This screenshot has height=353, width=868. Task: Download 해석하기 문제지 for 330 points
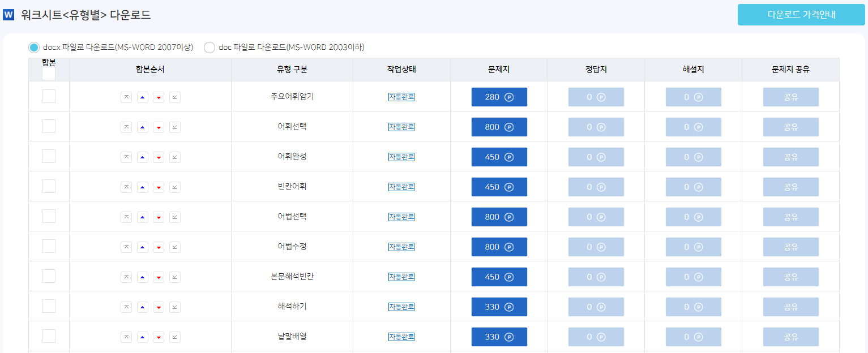[499, 307]
